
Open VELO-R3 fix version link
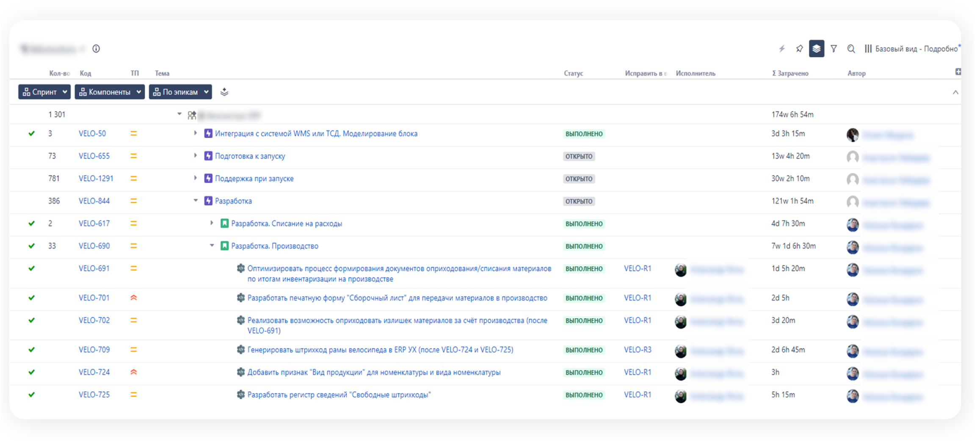point(638,350)
